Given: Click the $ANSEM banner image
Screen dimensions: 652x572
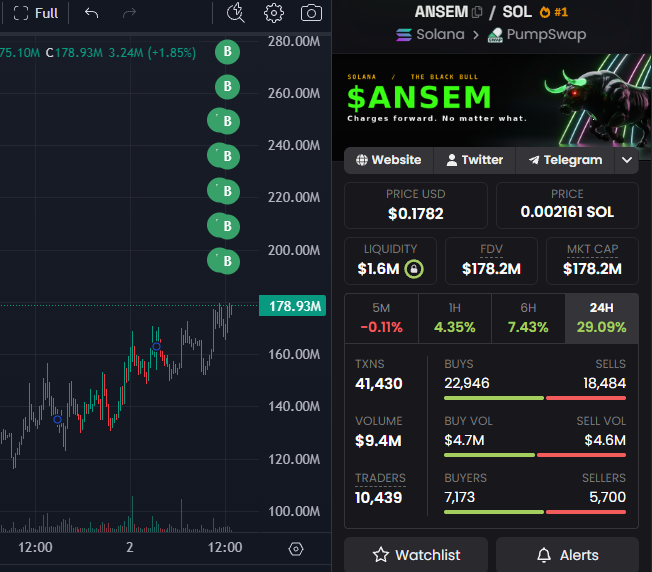Looking at the screenshot, I should (x=491, y=101).
